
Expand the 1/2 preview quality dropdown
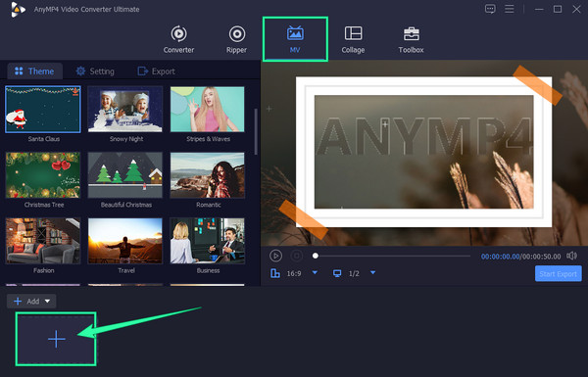[x=372, y=273]
